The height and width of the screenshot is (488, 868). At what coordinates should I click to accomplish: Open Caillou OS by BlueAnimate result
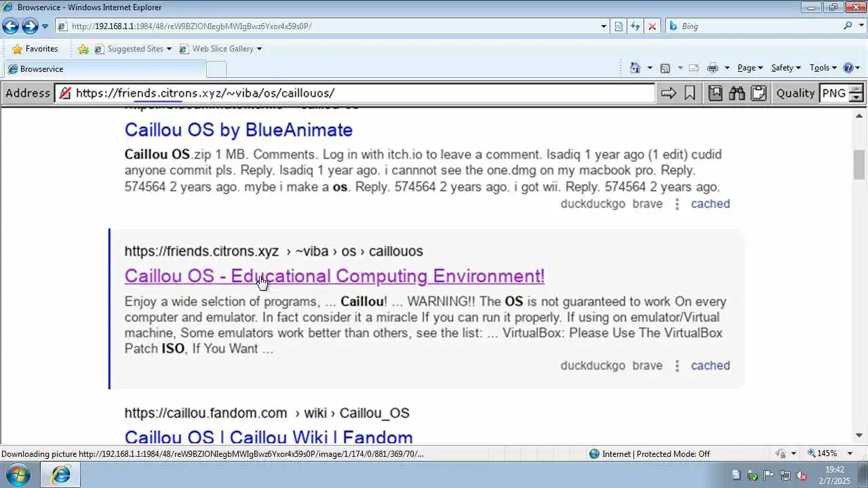pyautogui.click(x=239, y=130)
